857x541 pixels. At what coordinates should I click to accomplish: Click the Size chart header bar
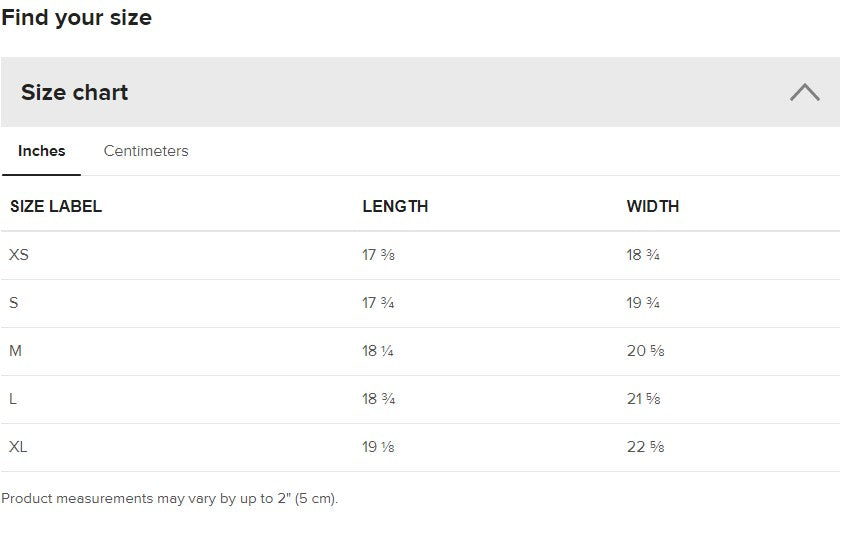coord(400,92)
